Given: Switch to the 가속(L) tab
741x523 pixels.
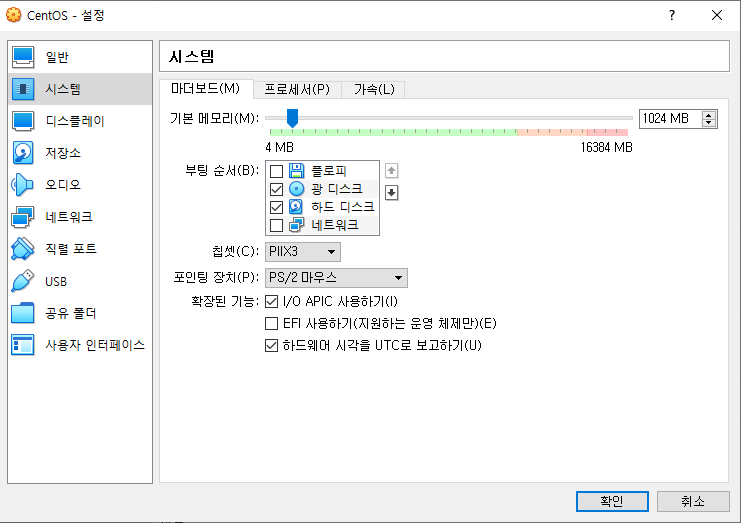Looking at the screenshot, I should 373,89.
